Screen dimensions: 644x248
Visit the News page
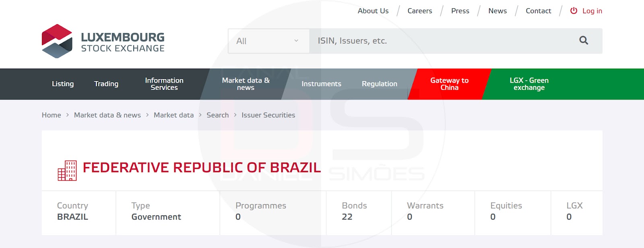click(497, 11)
